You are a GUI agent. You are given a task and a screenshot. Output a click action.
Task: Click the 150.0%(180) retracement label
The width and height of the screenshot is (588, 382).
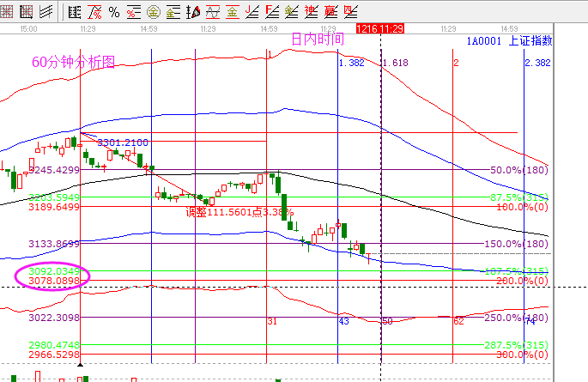point(517,244)
